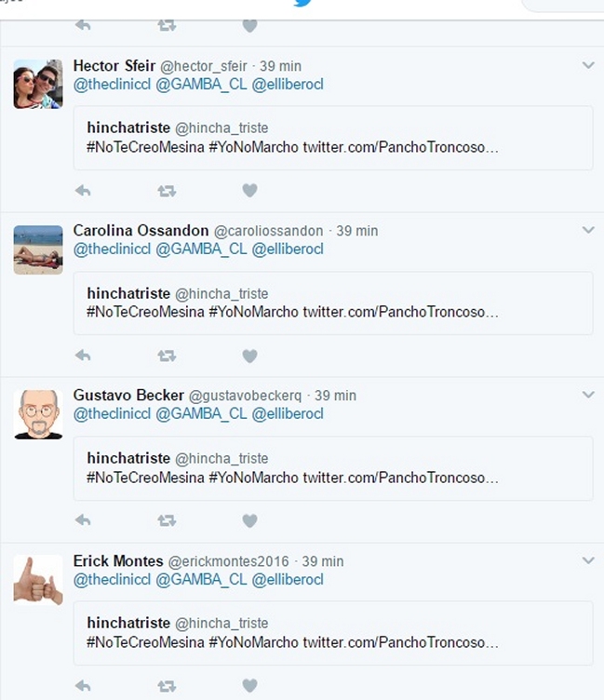This screenshot has height=700, width=604.
Task: Reply to Gustavo Becker's tweet
Action: [x=83, y=520]
